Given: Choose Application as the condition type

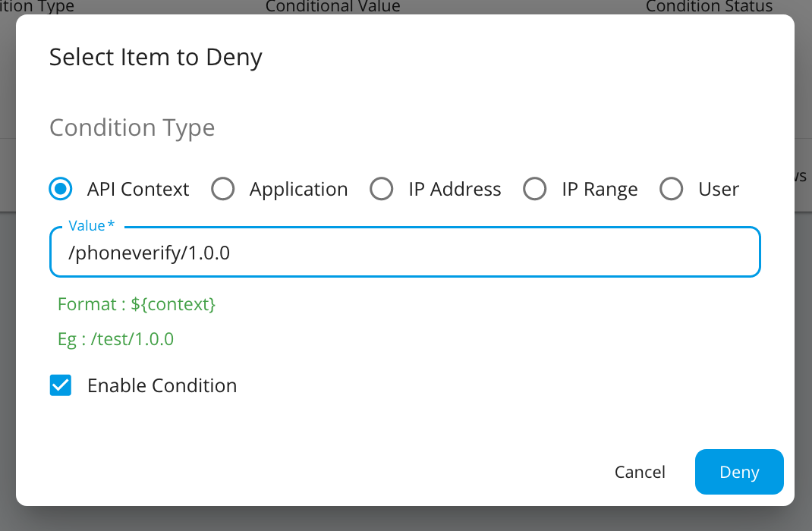Looking at the screenshot, I should 223,189.
